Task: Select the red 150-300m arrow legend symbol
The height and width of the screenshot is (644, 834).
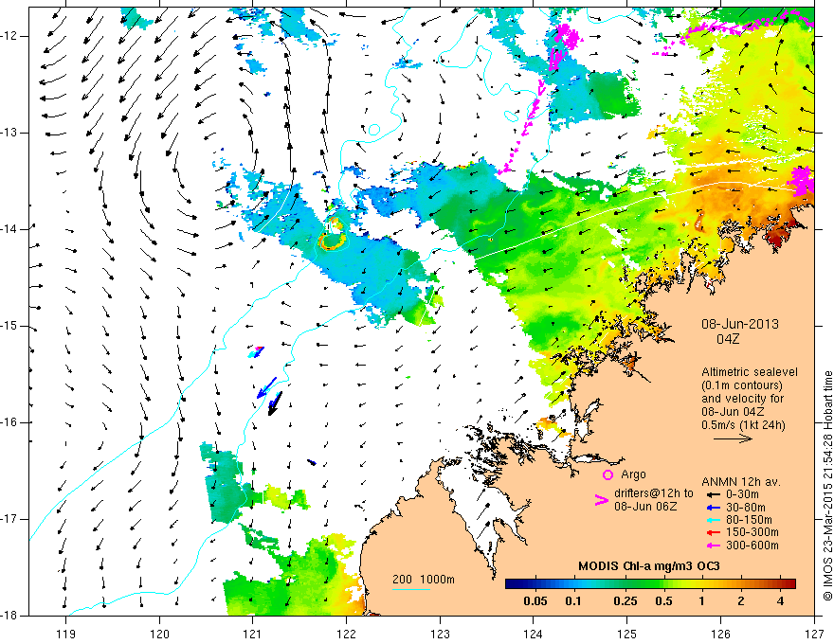Action: coord(714,532)
